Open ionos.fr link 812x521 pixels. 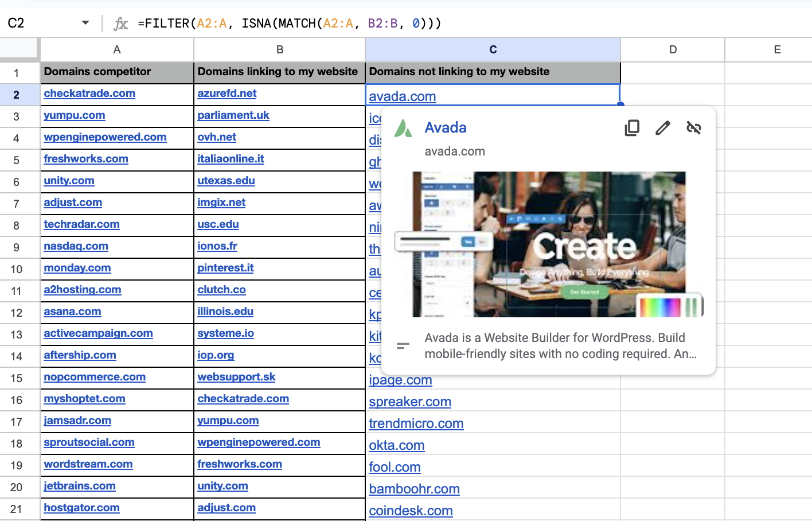tap(217, 246)
